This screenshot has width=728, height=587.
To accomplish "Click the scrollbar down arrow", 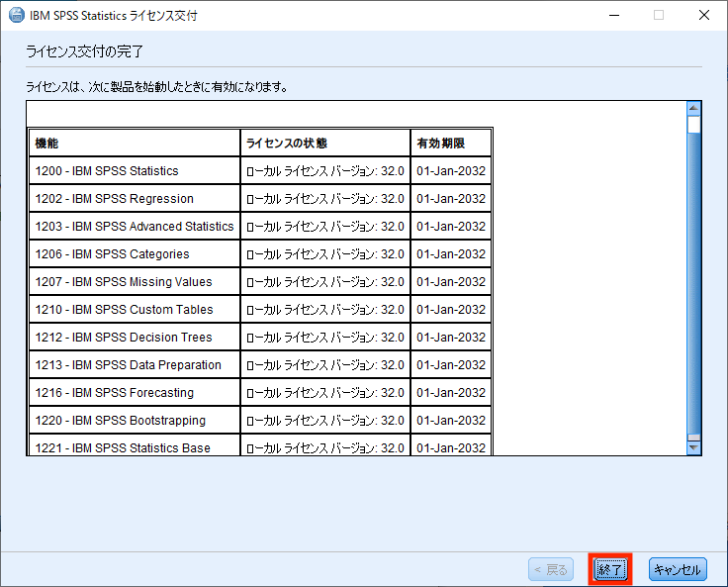I will 693,447.
